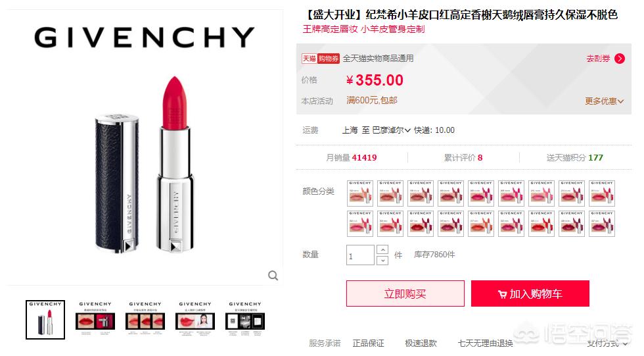
Task: View the fourth thumbnail with model face
Action: [195, 319]
